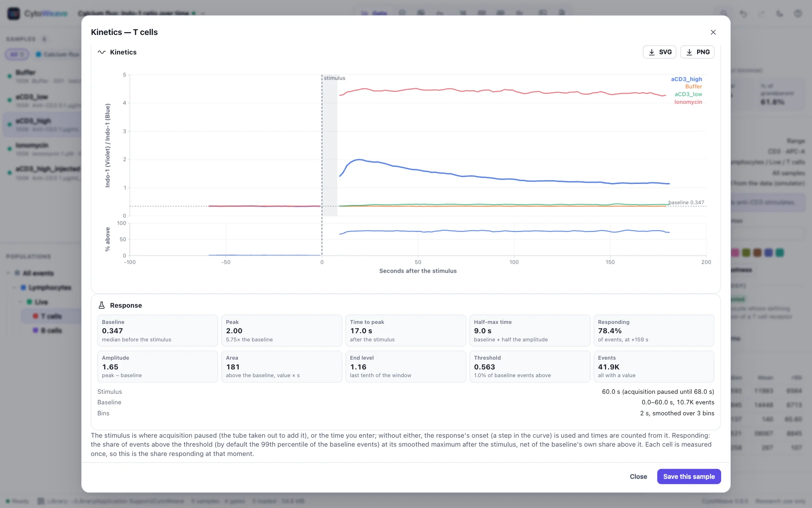Click the undo icon in top bar
This screenshot has width=812, height=508.
tap(743, 13)
